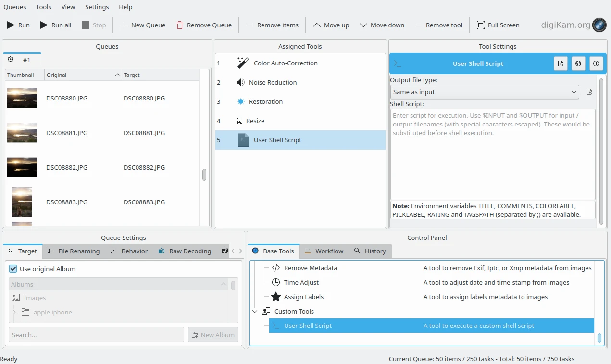611x364 pixels.
Task: Click the Remove Queue trash icon
Action: click(x=180, y=25)
